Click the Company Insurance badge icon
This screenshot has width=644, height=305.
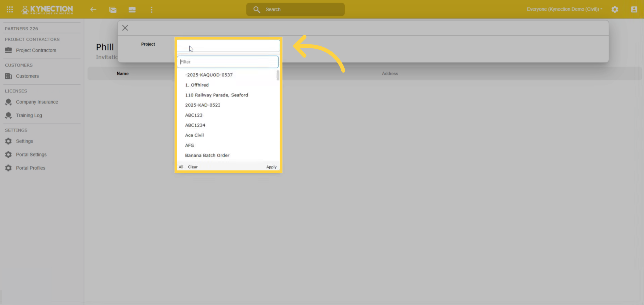[8, 102]
